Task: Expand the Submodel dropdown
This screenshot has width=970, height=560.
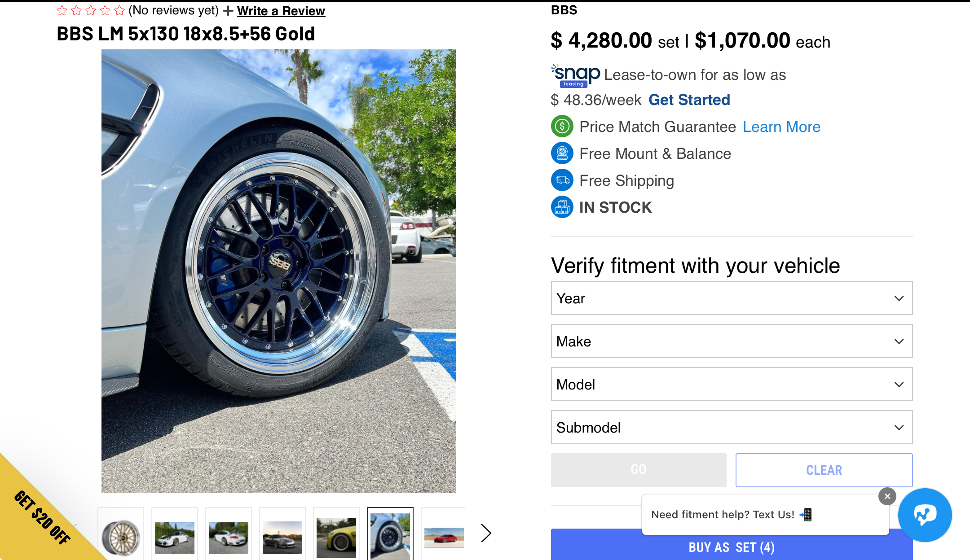Action: point(732,428)
